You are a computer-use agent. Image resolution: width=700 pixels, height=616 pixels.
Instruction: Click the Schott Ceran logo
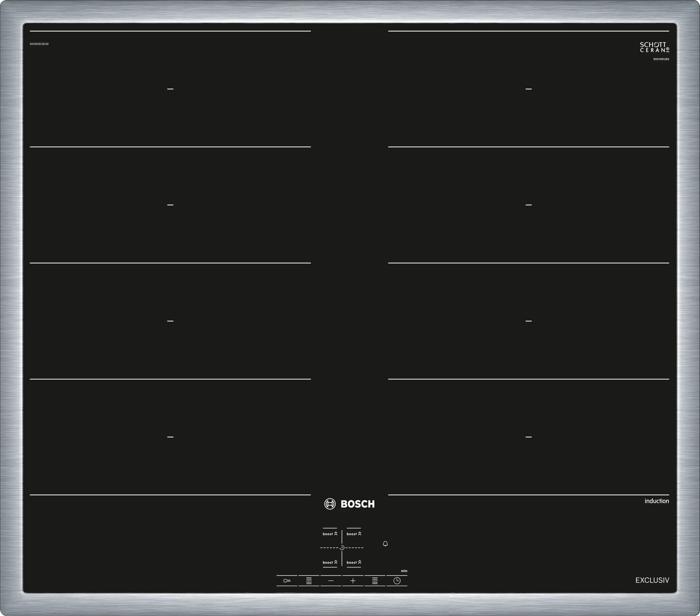pos(654,47)
